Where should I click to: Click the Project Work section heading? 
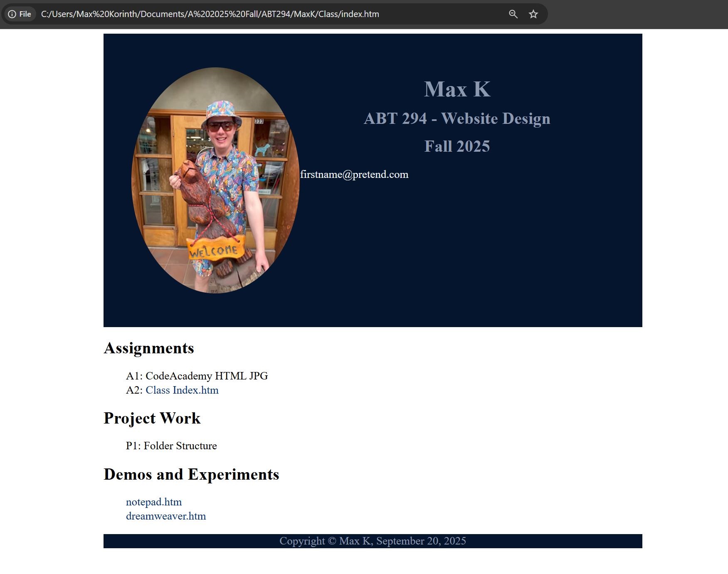[x=152, y=418]
